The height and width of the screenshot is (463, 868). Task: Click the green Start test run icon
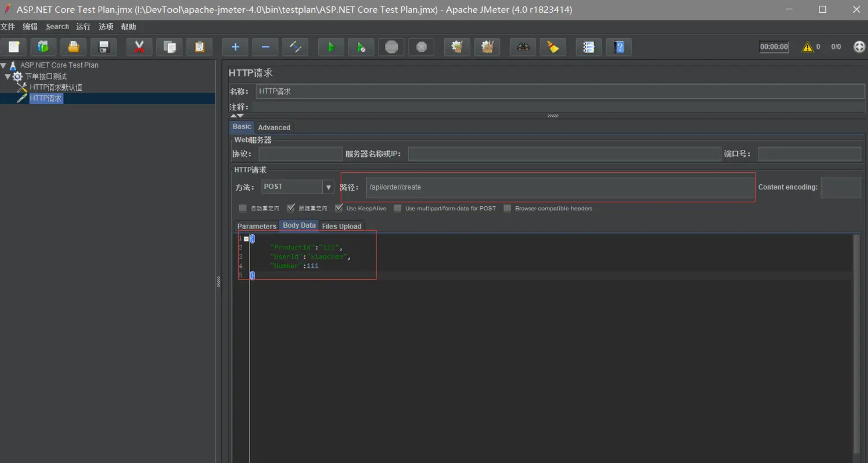pyautogui.click(x=331, y=47)
